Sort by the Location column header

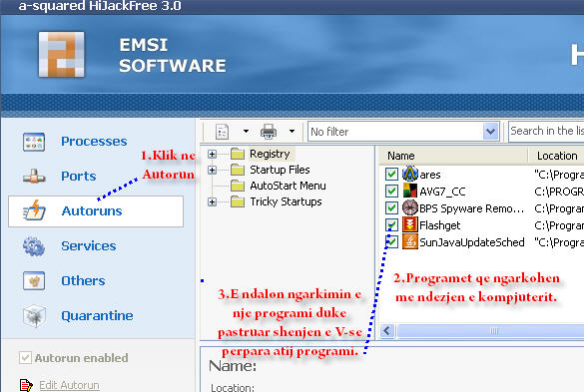click(556, 156)
